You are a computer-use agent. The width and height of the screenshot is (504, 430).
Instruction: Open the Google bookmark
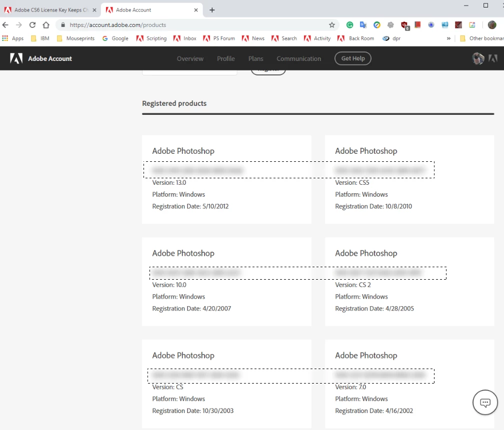click(x=115, y=38)
